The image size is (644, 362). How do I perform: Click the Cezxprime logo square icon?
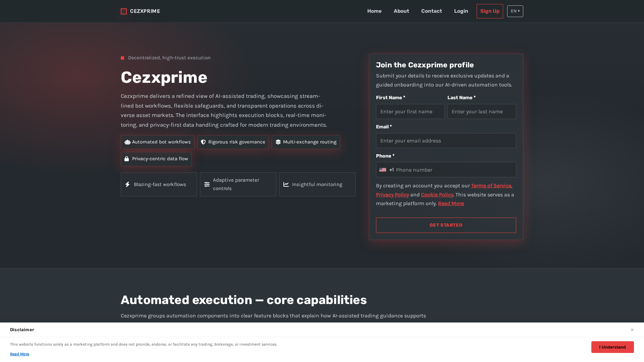point(124,11)
